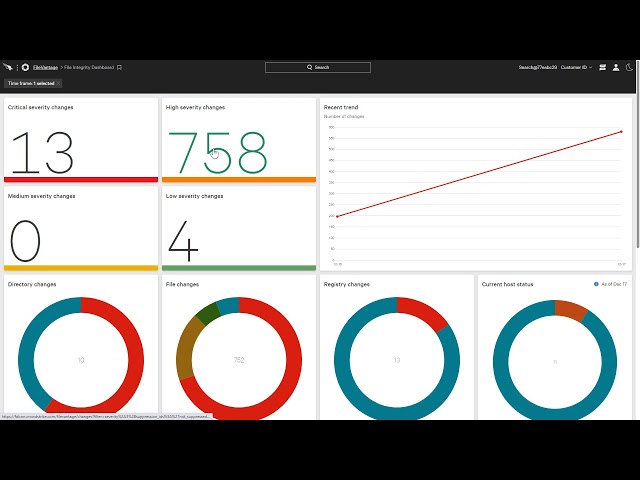640x480 pixels.
Task: Click the Current host status title
Action: [507, 284]
